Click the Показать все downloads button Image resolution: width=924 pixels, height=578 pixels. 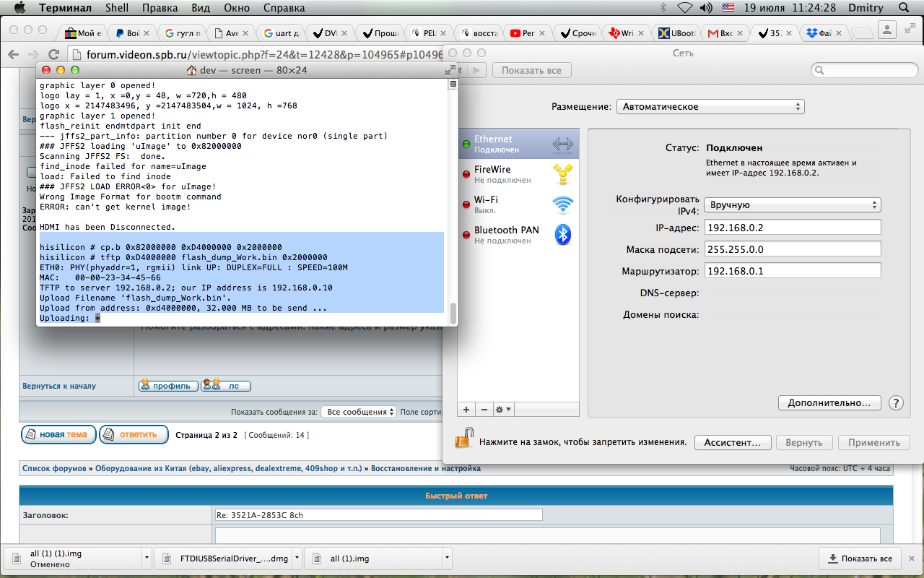[860, 558]
